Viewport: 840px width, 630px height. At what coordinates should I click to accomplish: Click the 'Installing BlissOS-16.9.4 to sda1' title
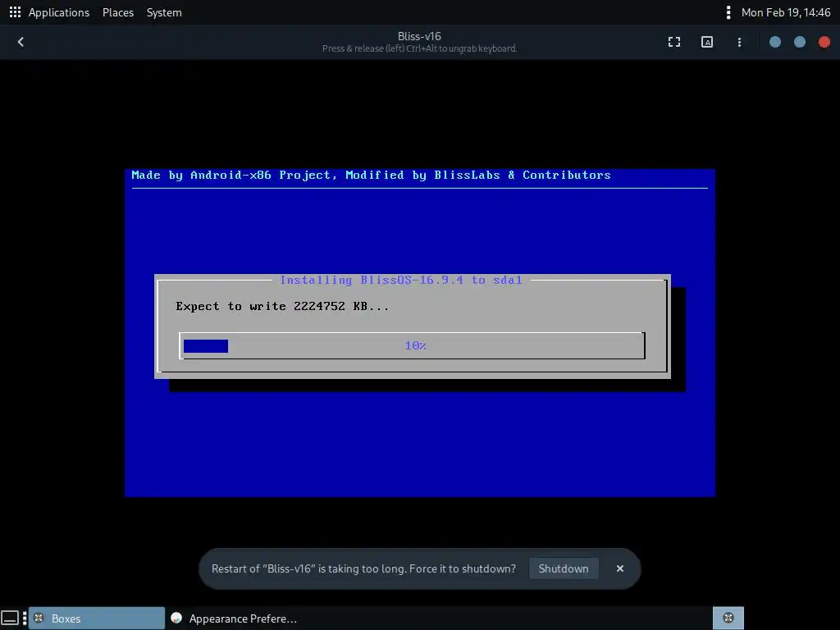[x=400, y=280]
